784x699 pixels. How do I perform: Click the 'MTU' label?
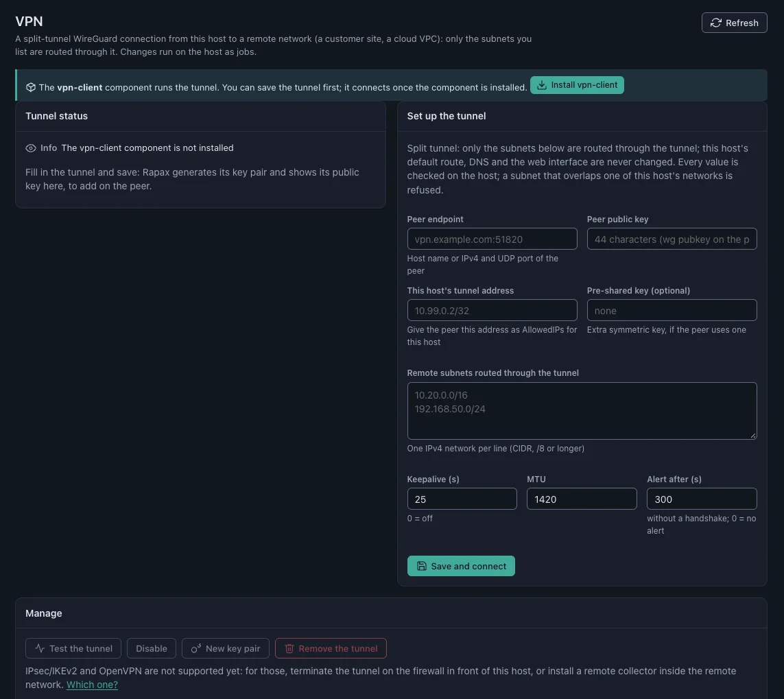tap(536, 479)
